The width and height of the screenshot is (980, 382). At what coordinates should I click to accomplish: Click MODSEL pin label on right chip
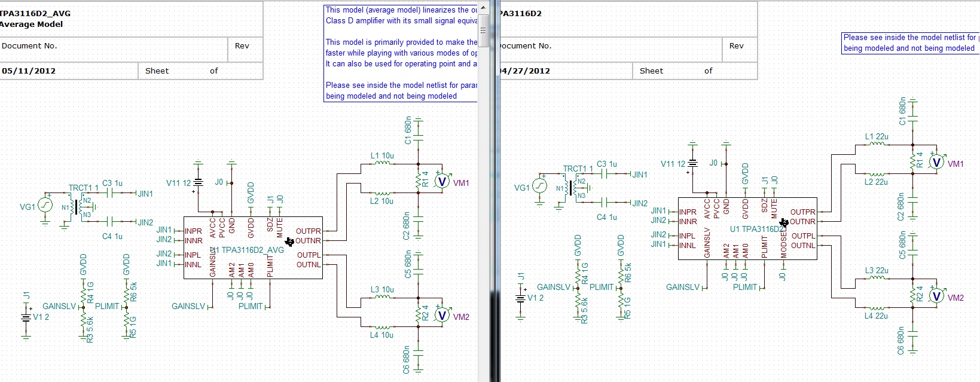click(x=784, y=246)
